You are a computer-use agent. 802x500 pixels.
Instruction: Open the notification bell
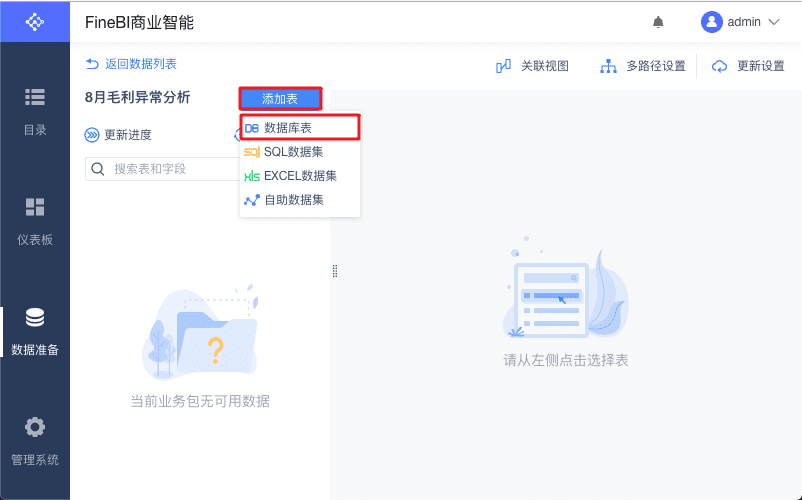pos(658,22)
